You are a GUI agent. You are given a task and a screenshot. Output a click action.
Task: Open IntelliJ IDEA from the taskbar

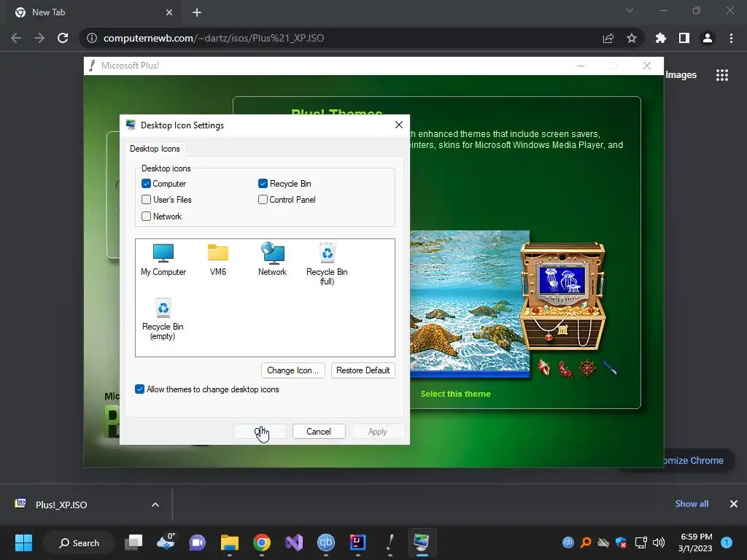pyautogui.click(x=357, y=542)
